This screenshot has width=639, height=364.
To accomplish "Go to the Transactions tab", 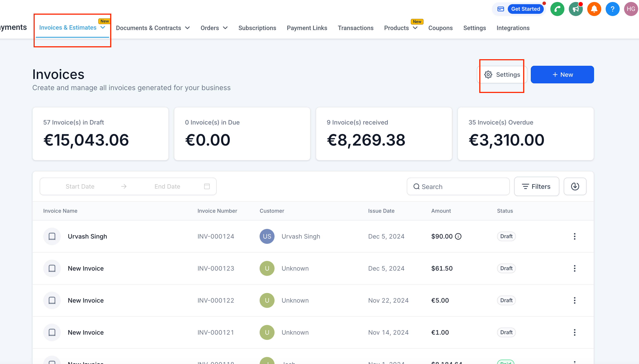I will point(355,28).
